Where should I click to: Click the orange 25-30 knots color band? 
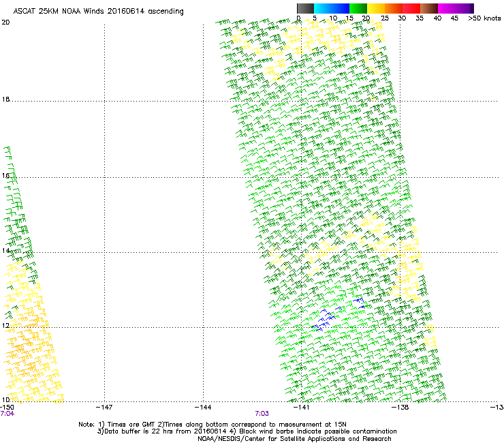[394, 8]
